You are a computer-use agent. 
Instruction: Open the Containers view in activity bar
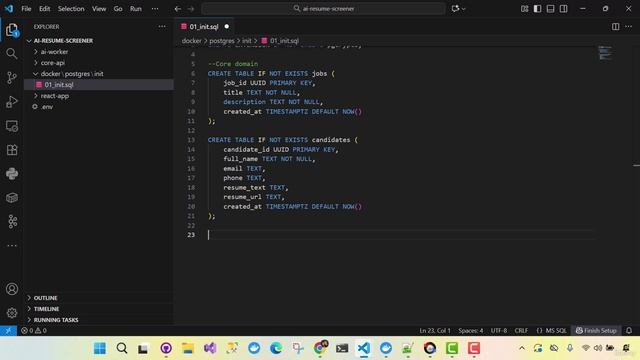(12, 198)
